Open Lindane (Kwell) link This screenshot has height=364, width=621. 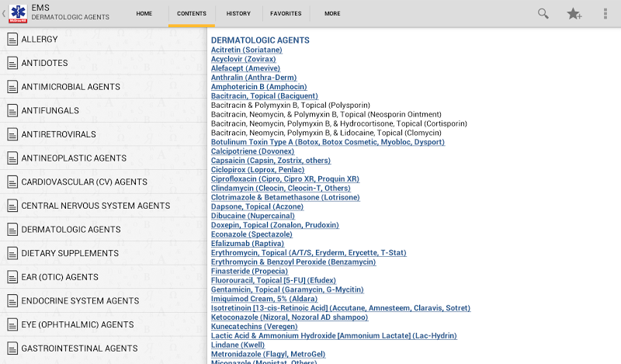click(238, 345)
